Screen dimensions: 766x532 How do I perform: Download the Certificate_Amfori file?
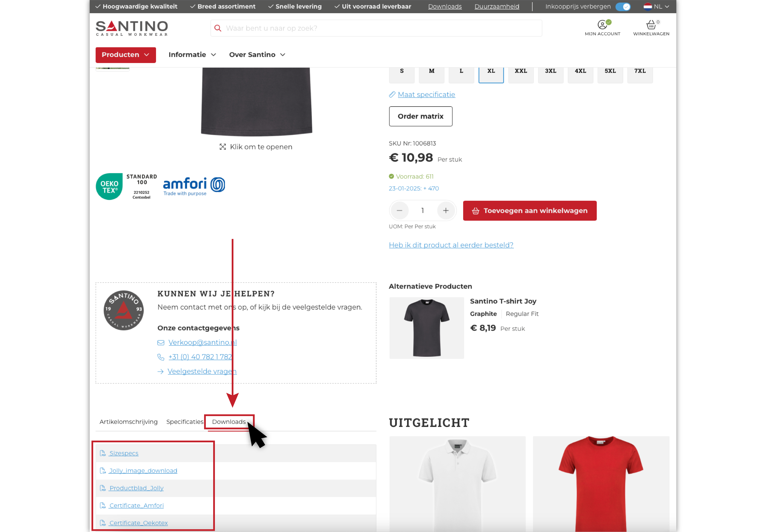pos(136,506)
